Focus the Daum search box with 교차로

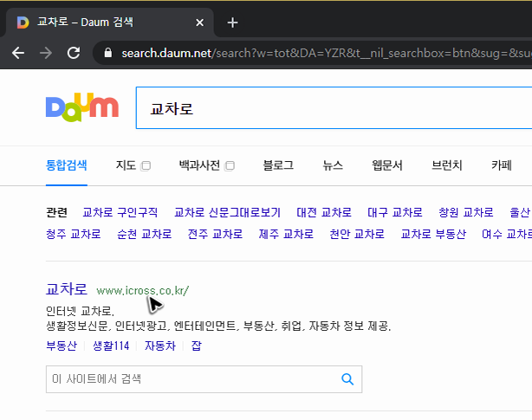pos(334,107)
